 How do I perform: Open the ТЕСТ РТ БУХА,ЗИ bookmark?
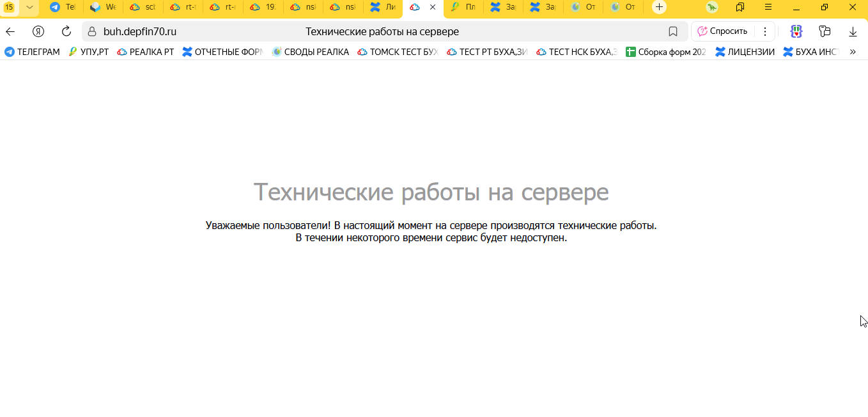(488, 52)
